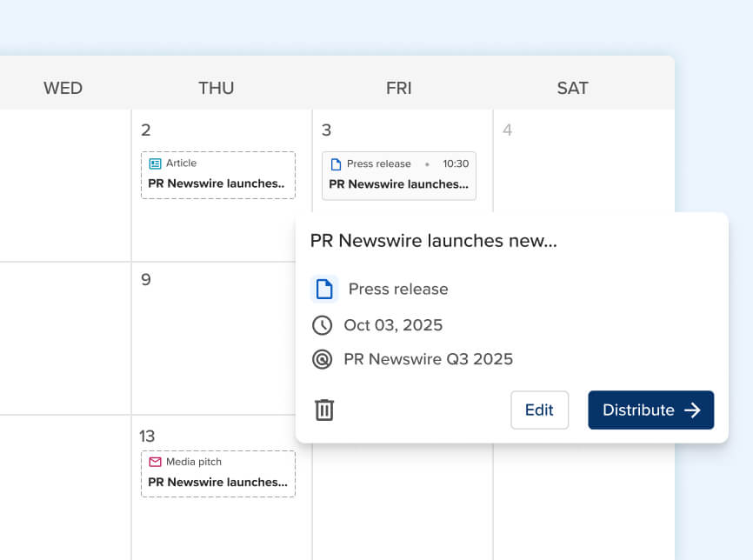Click the press release document icon in popup

pos(324,289)
